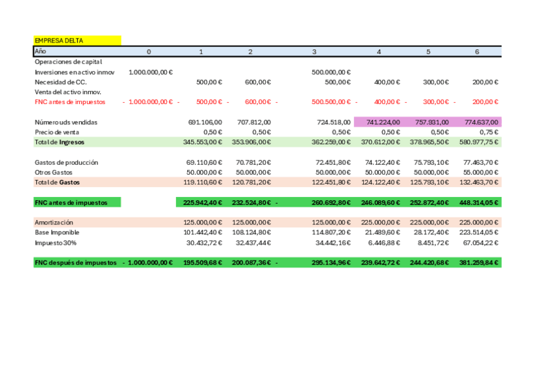Click the 'Otros Gastos' row label
This screenshot has width=555, height=392.
(54, 173)
